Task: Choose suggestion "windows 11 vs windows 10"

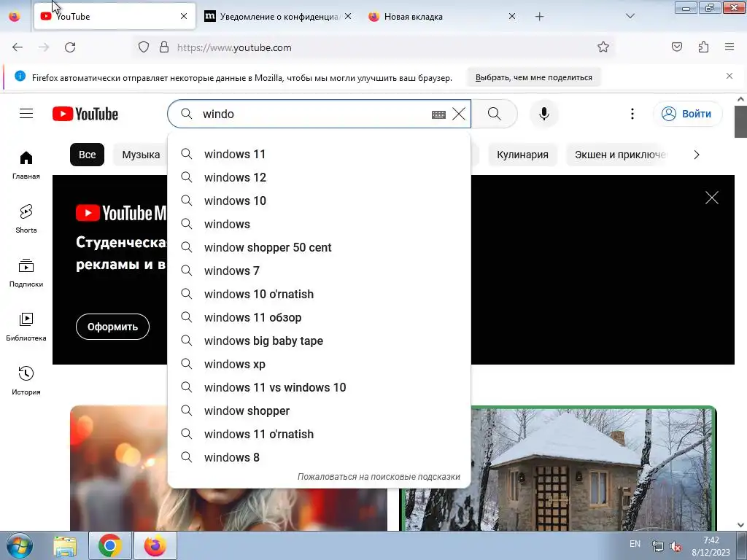Action: coord(320,388)
